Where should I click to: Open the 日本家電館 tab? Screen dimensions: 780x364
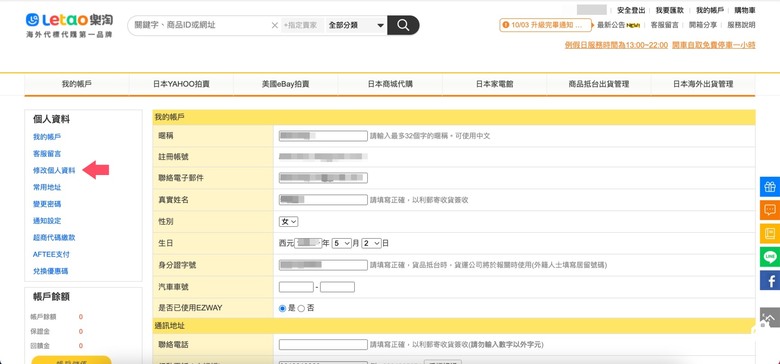(x=494, y=84)
